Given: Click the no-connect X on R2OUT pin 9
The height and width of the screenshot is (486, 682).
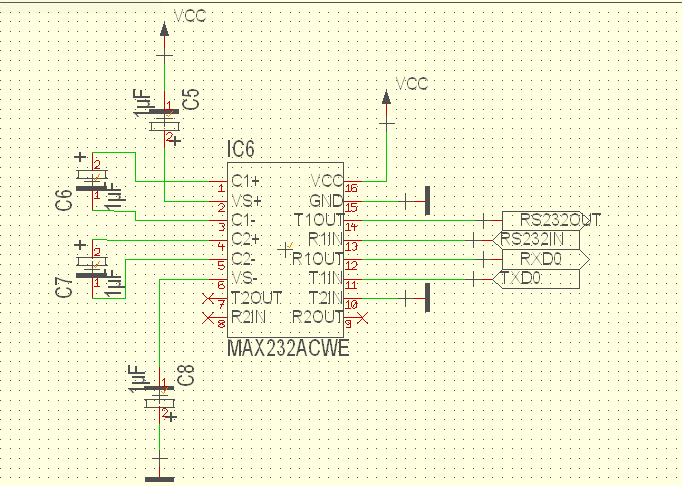Looking at the screenshot, I should point(363,318).
